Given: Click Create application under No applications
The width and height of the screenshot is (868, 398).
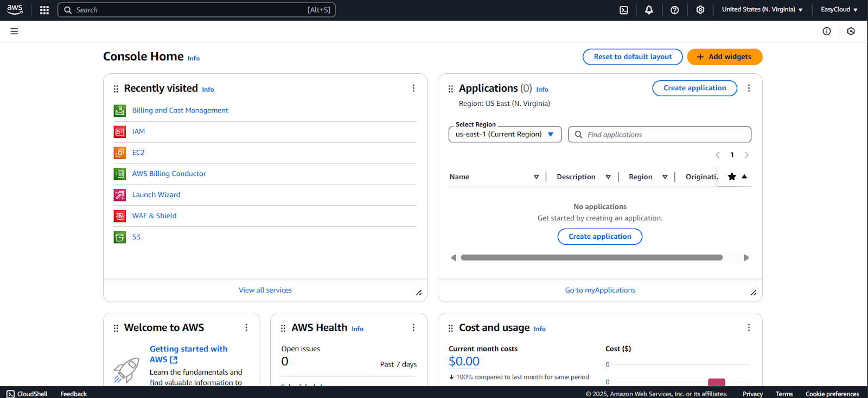Looking at the screenshot, I should [600, 237].
